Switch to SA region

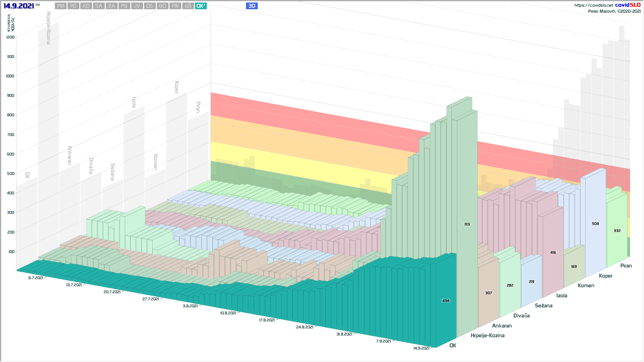[x=99, y=6]
